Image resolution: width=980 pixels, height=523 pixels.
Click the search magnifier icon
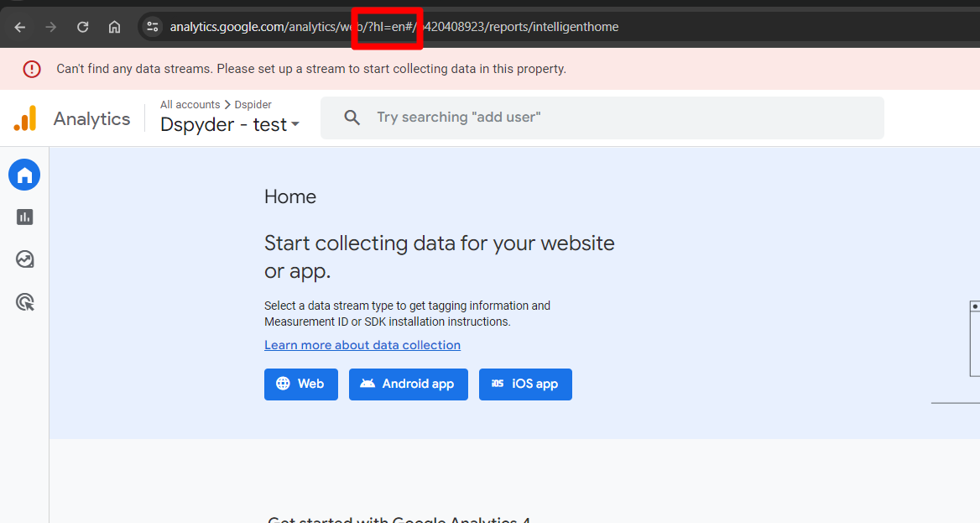tap(352, 118)
